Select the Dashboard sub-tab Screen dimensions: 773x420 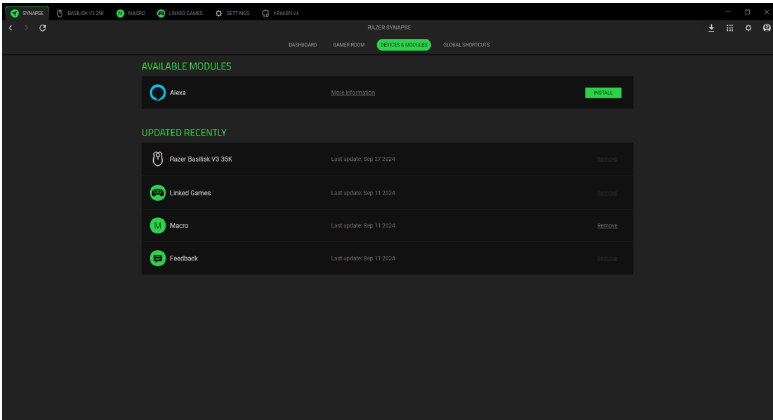coord(303,45)
